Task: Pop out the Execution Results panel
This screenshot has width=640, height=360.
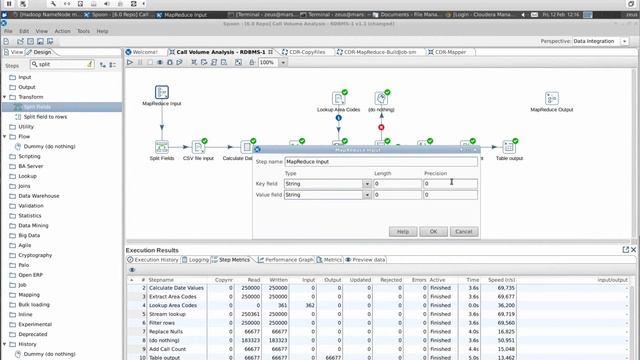Action: coord(626,249)
